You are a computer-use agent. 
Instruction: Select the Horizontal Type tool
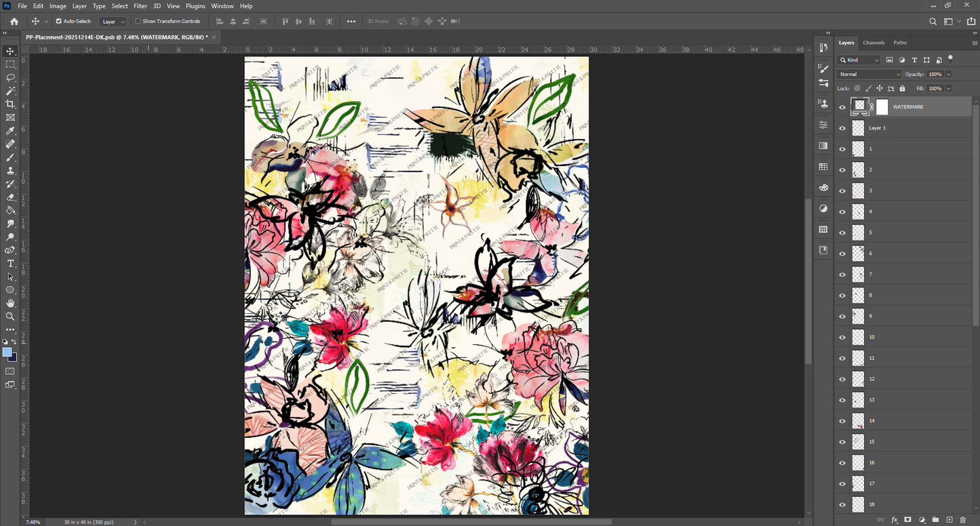point(10,264)
